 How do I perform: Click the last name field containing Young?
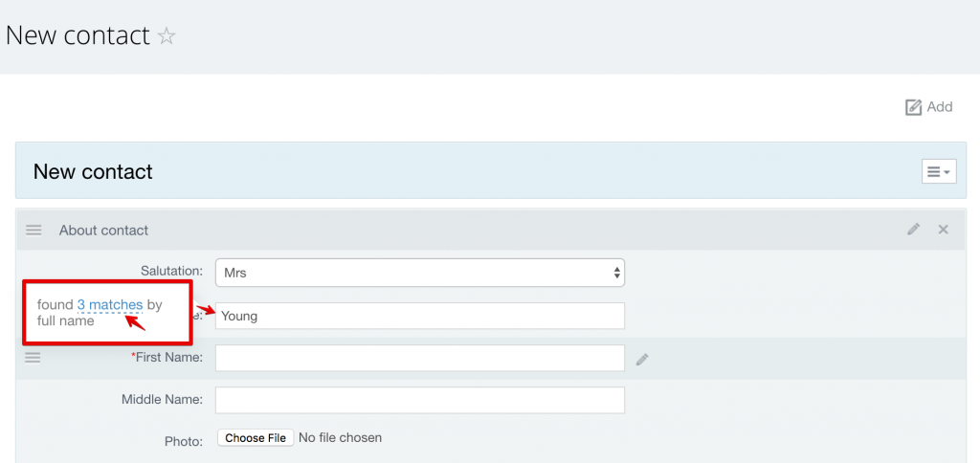[420, 317]
